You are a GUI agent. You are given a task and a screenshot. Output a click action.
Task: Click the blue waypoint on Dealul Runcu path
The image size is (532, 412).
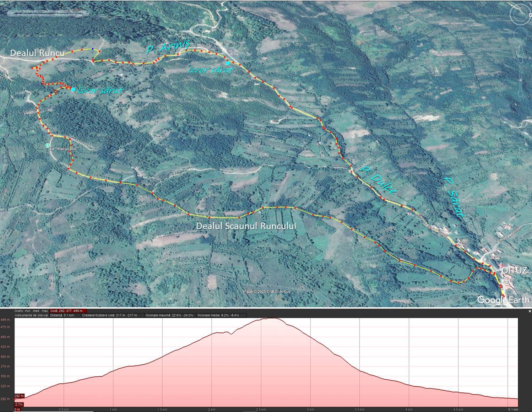[x=92, y=49]
